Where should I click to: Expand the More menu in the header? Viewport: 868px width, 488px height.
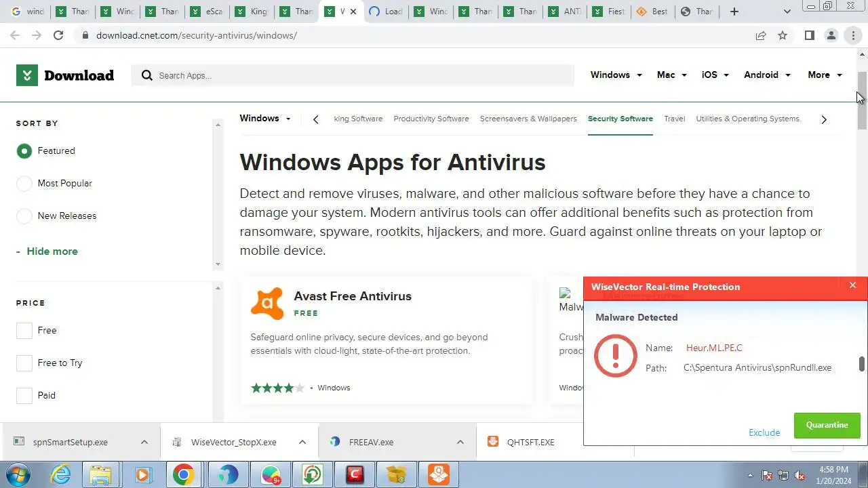(x=825, y=75)
